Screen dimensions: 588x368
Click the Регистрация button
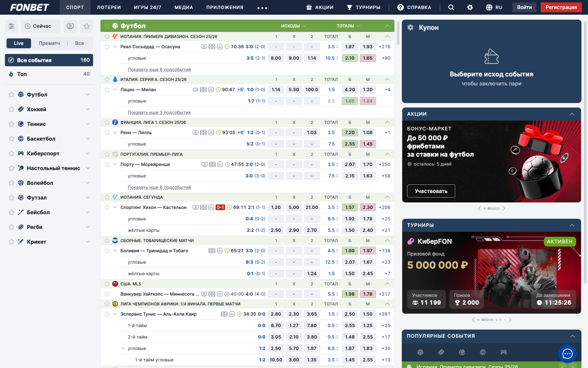click(561, 7)
